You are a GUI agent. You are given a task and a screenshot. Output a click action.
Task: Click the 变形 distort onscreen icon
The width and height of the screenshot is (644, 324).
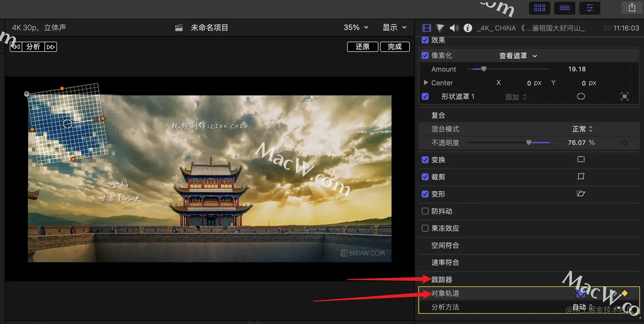point(581,194)
